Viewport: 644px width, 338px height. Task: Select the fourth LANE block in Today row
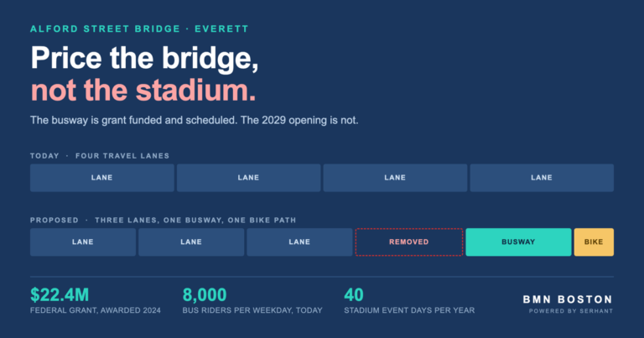[x=542, y=178]
